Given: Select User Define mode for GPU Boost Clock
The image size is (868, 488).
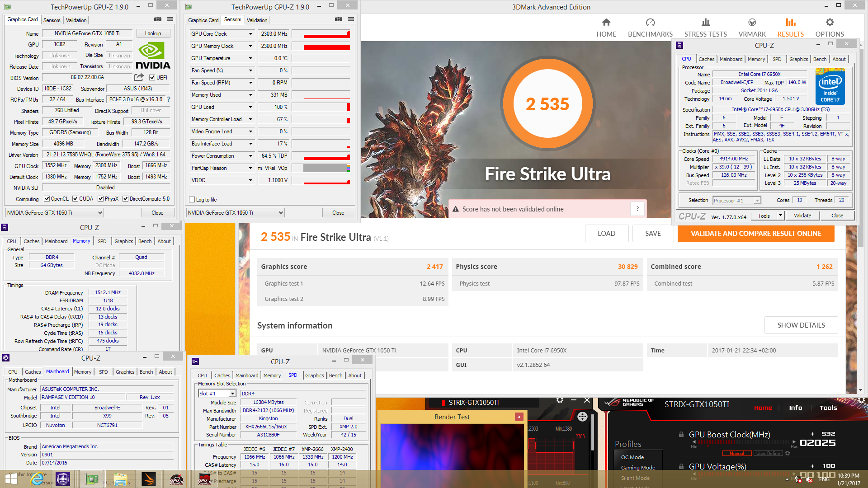Looking at the screenshot, I should point(768,453).
